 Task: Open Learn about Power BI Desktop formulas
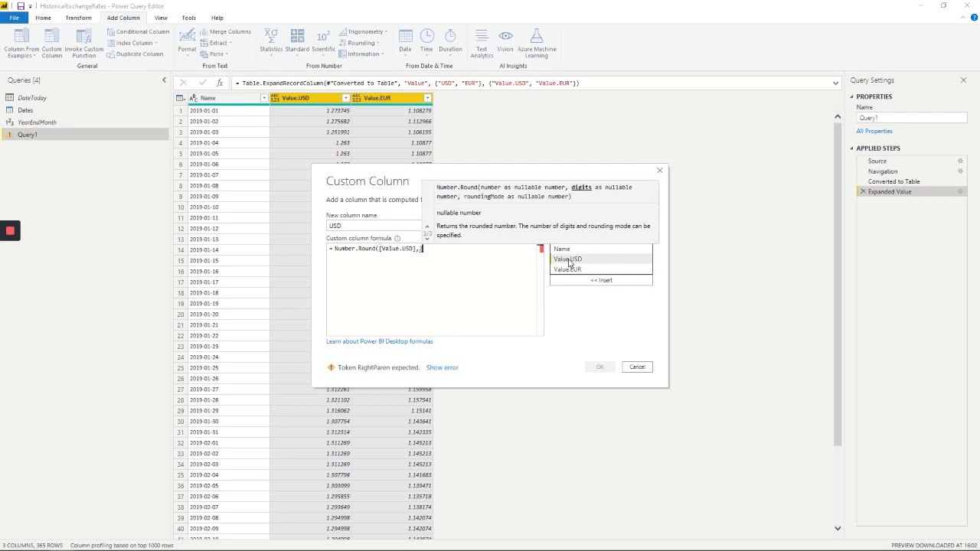click(379, 341)
